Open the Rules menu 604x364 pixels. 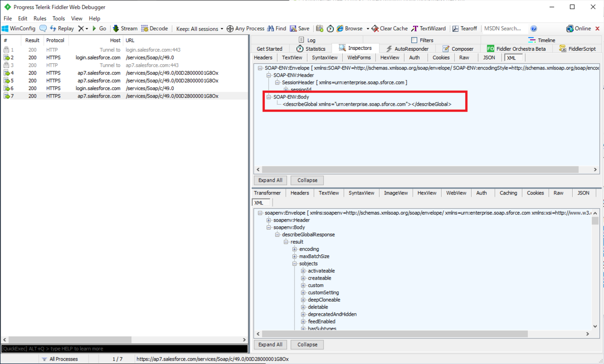(40, 19)
